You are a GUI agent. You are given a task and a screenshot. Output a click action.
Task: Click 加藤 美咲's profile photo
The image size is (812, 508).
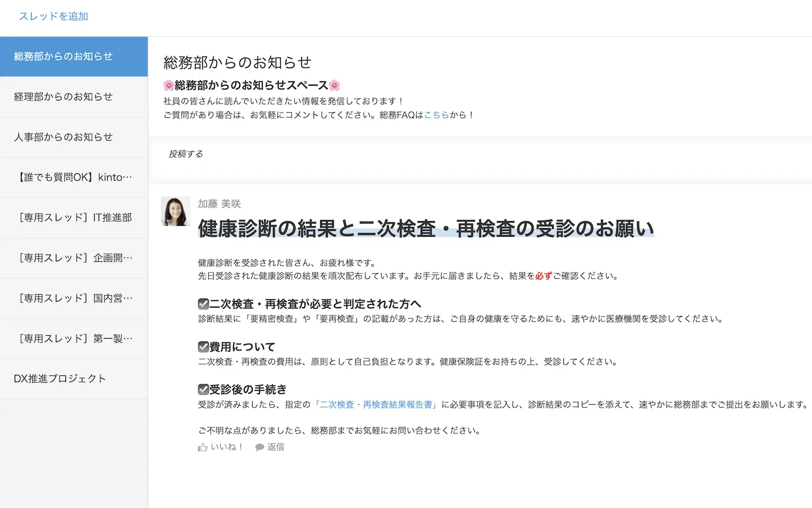tap(175, 212)
